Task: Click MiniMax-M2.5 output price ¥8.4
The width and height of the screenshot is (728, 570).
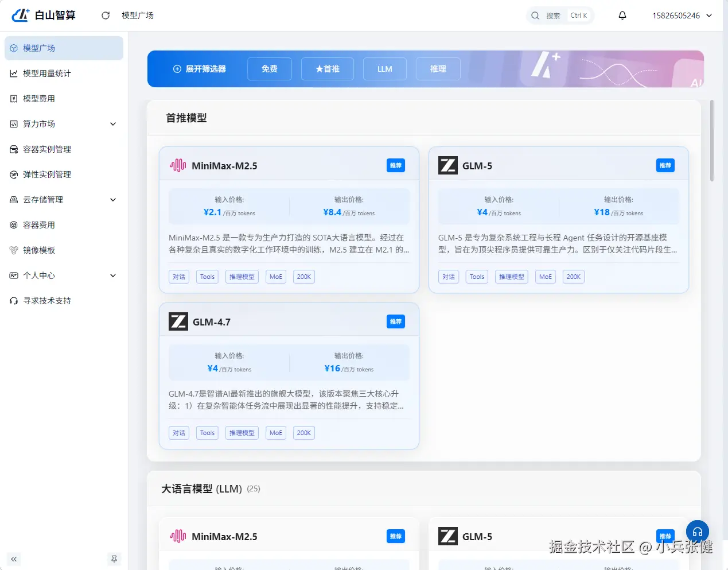Action: pyautogui.click(x=332, y=212)
